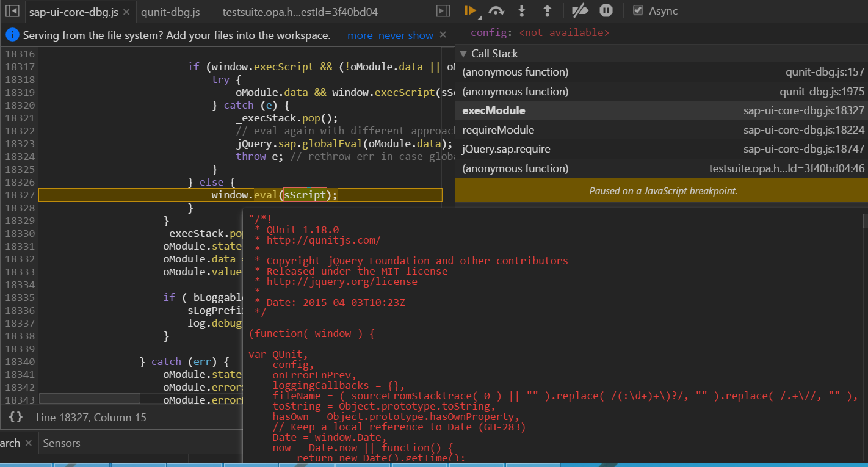Click the 'more' workspace link

[x=360, y=35]
